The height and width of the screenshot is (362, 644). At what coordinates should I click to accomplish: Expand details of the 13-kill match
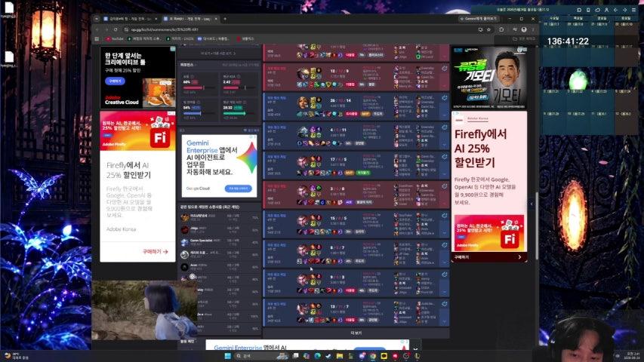point(445,321)
